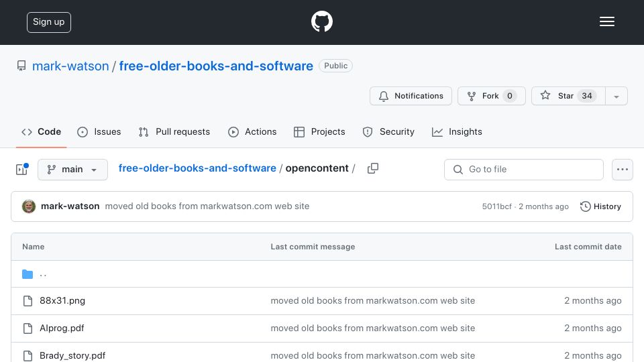Open the Pull requests tab
The height and width of the screenshot is (362, 644).
174,132
